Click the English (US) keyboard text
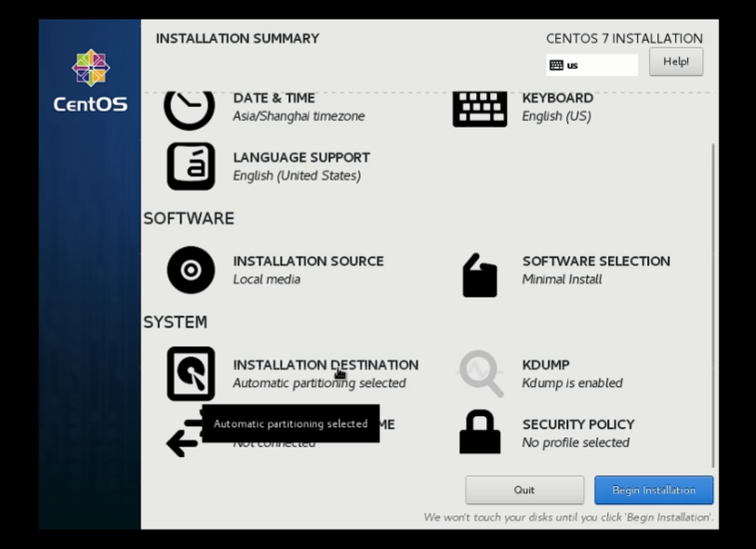The image size is (756, 549). (556, 116)
